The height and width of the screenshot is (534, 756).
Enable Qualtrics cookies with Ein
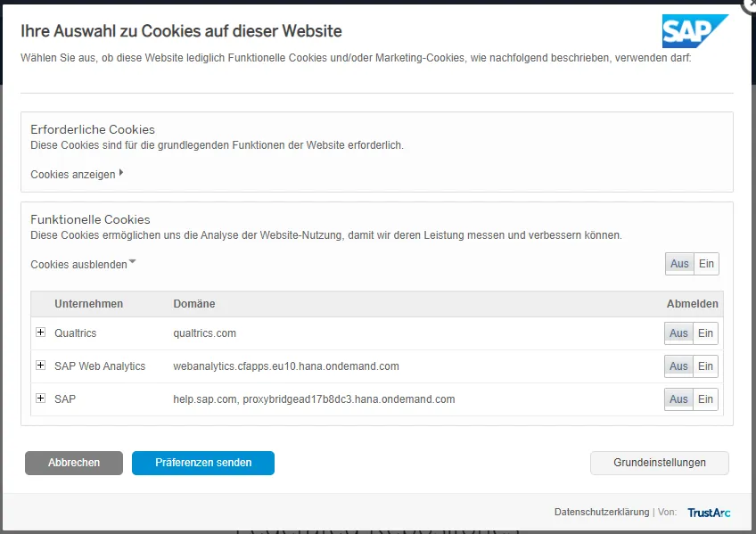pos(705,333)
